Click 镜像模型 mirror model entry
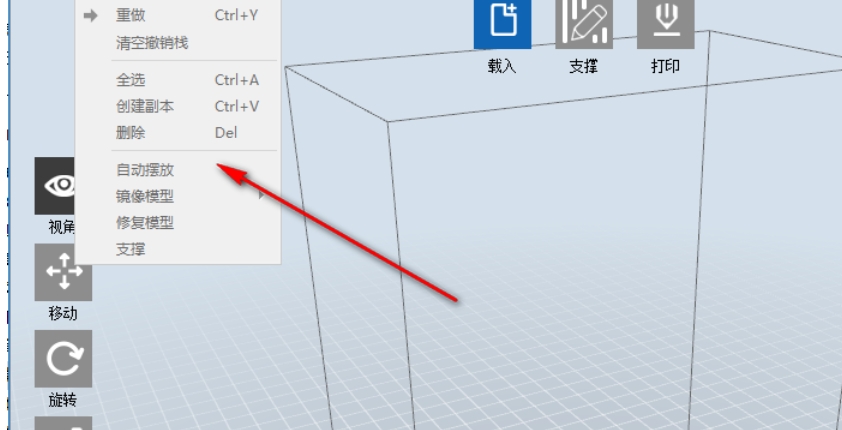Image resolution: width=842 pixels, height=430 pixels. 145,196
